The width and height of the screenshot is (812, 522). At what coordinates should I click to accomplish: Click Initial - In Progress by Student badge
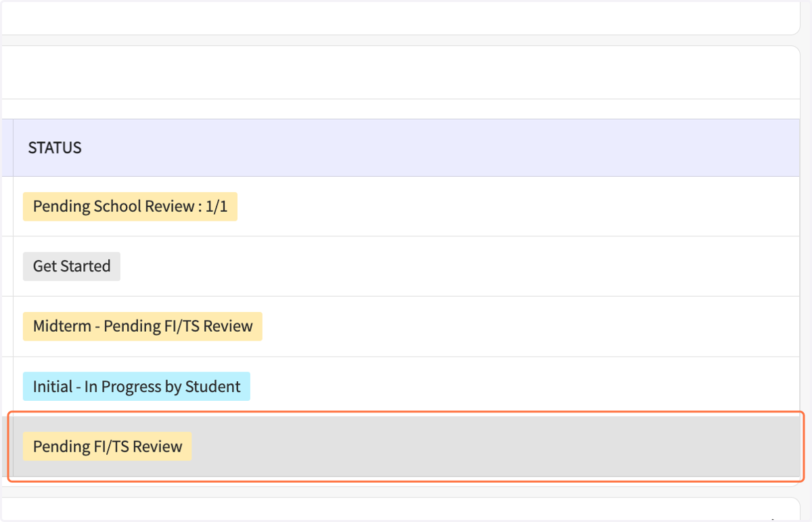point(137,387)
